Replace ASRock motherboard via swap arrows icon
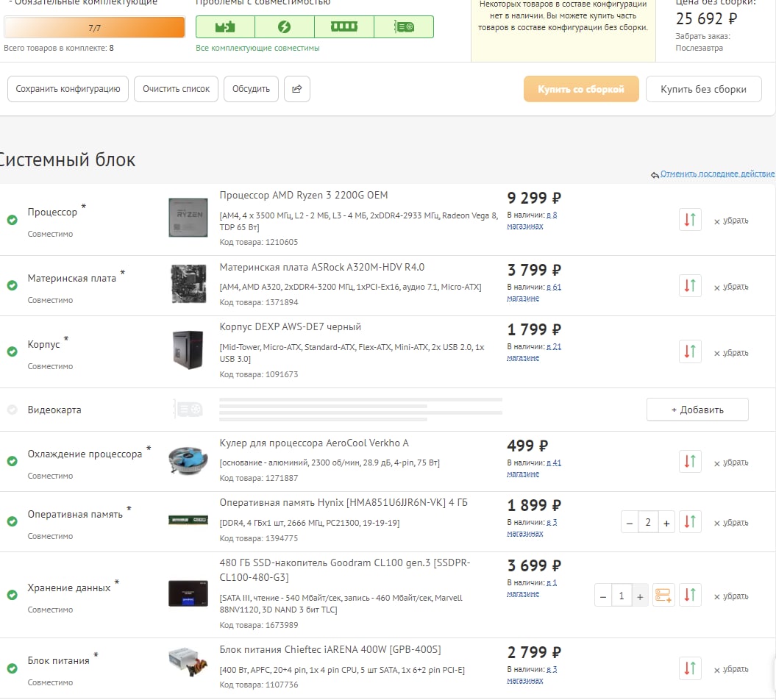Image resolution: width=776 pixels, height=700 pixels. pos(690,285)
